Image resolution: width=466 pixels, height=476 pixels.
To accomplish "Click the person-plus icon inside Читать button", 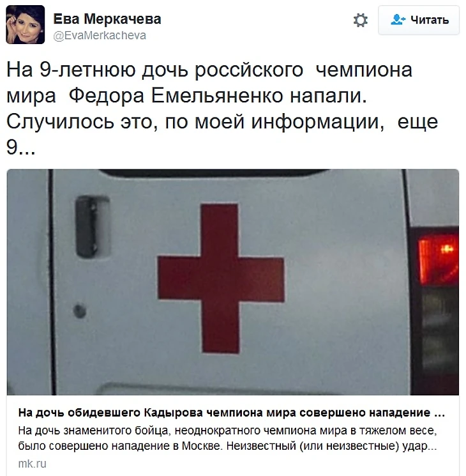I will click(x=398, y=20).
